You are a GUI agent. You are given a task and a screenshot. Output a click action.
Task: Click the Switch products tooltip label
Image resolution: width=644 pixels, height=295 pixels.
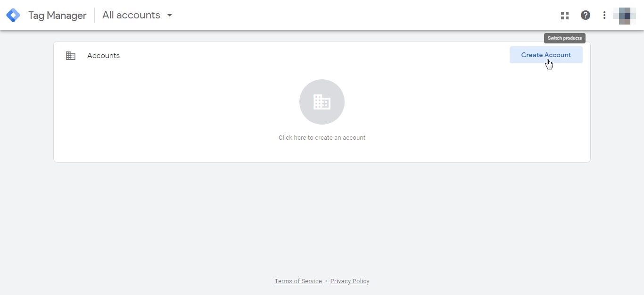565,38
